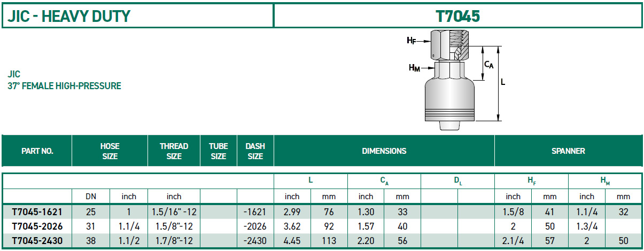644x251 pixels.
Task: Select the T7045 series heading
Action: [458, 16]
